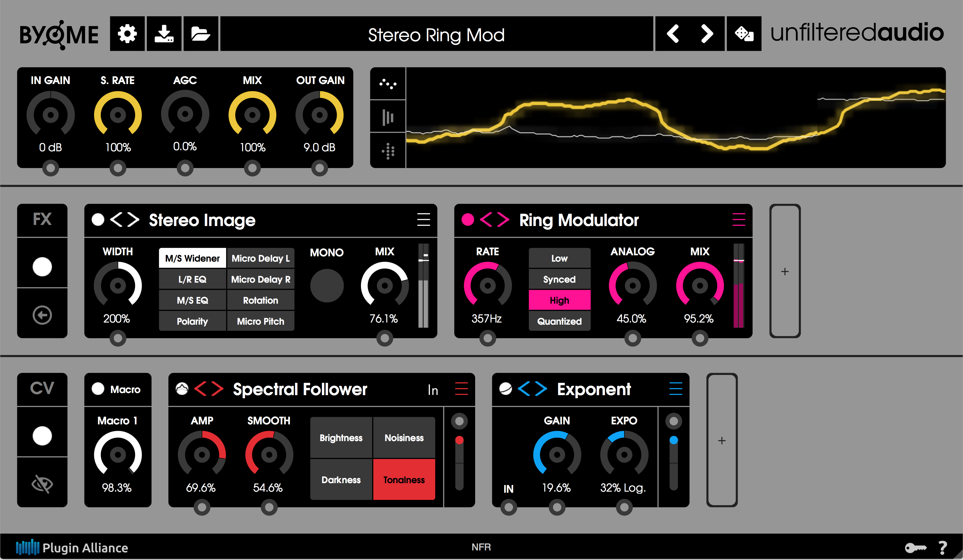Select the scattered dots visualizer mode
The image size is (963, 560).
388,84
